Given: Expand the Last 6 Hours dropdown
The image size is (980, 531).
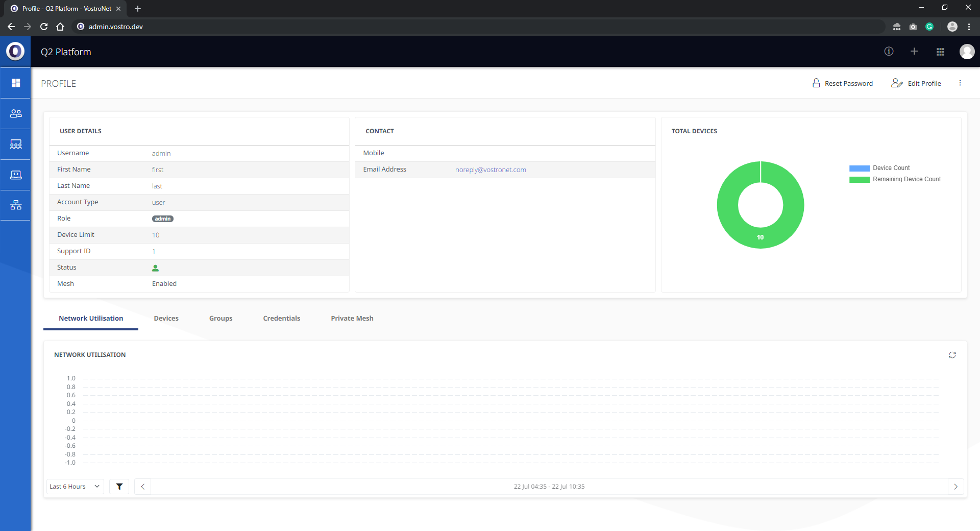Looking at the screenshot, I should tap(75, 487).
